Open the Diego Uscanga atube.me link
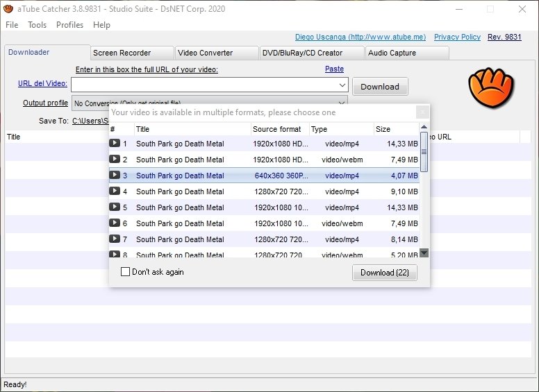 click(x=360, y=37)
